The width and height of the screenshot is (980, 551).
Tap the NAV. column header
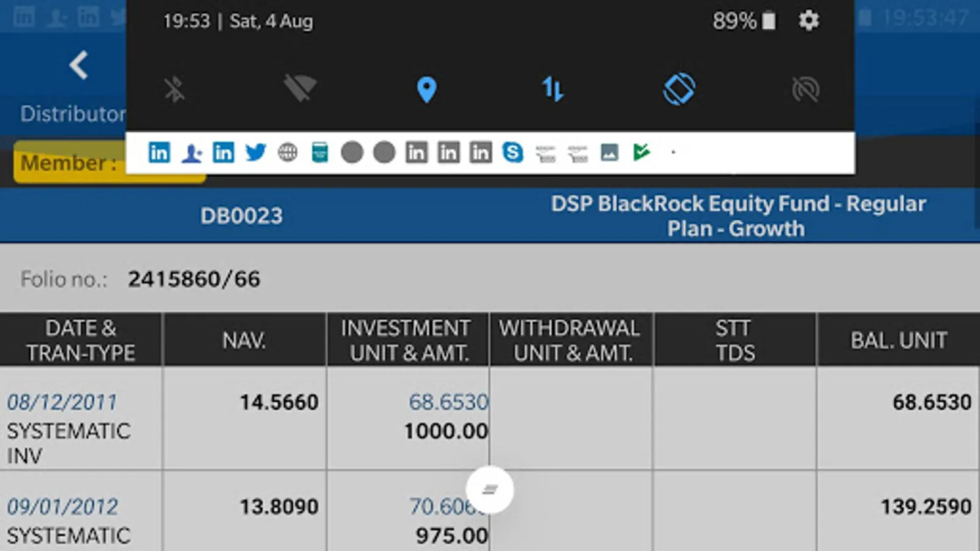tap(244, 340)
